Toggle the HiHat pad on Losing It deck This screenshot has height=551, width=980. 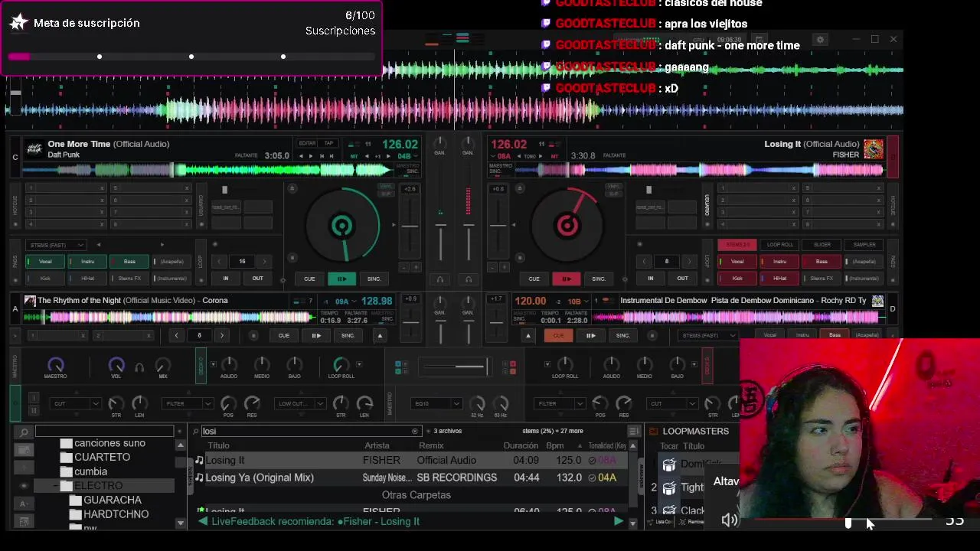click(x=779, y=279)
